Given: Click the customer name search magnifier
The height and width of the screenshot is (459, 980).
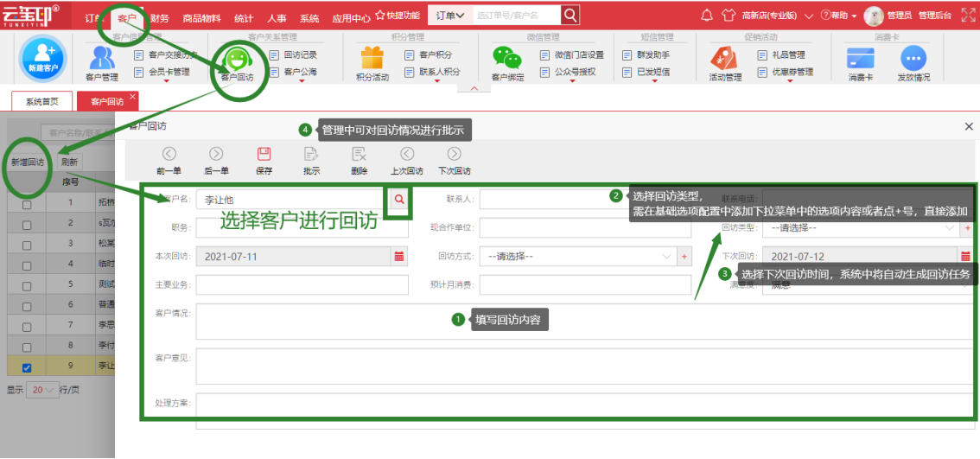Looking at the screenshot, I should tap(399, 199).
